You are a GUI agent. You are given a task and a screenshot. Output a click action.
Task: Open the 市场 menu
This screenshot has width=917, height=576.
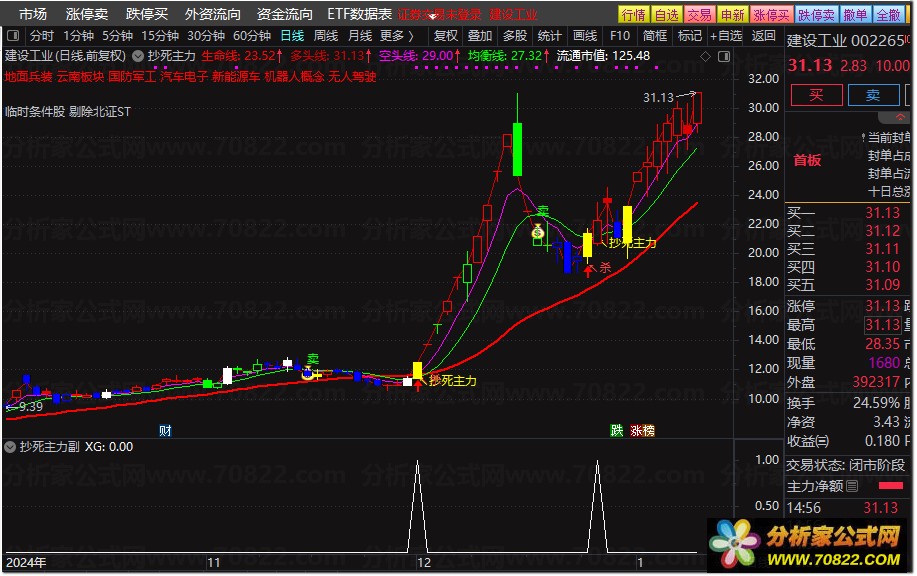pos(32,14)
